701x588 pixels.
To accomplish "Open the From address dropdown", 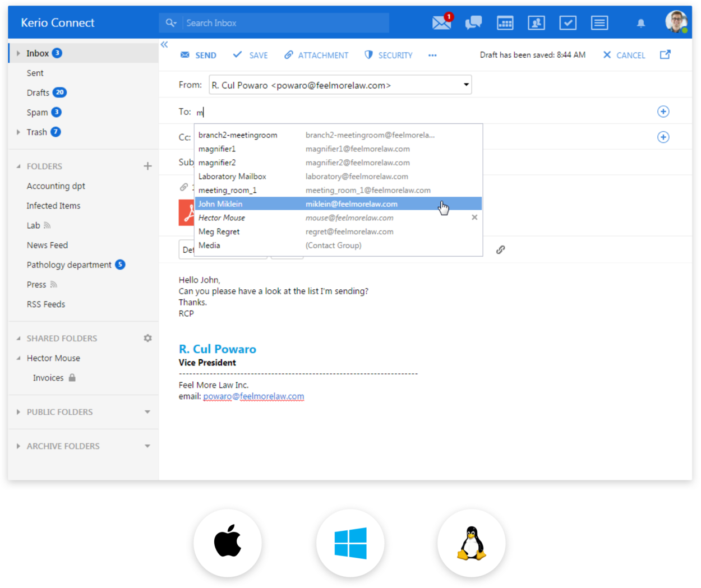I will (x=466, y=85).
